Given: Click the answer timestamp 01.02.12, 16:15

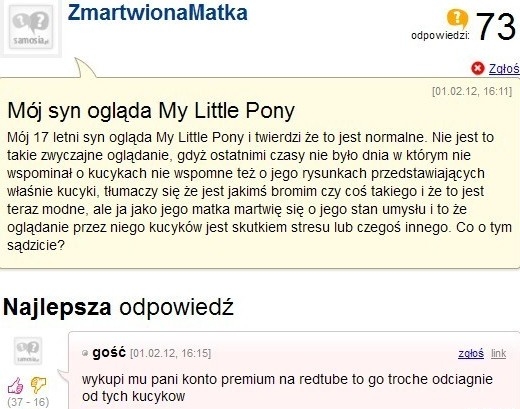Looking at the screenshot, I should 170,353.
